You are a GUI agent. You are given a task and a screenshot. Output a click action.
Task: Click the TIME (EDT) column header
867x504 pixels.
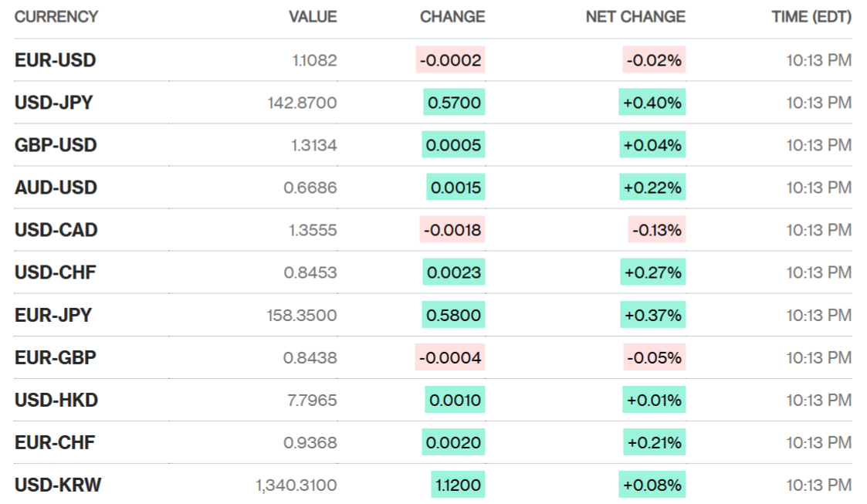(x=811, y=17)
